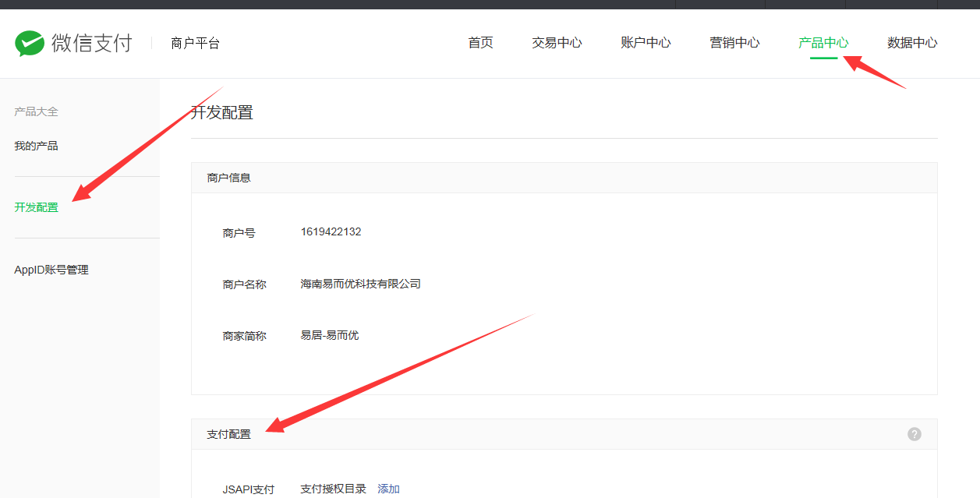Click the 开发配置 page title
This screenshot has height=498, width=980.
coord(225,111)
